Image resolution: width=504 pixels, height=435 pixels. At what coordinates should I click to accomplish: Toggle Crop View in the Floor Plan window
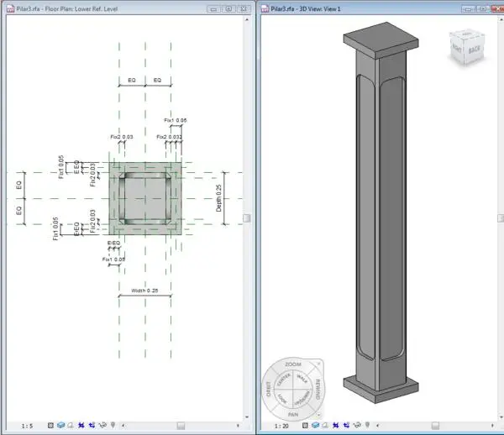tap(81, 426)
